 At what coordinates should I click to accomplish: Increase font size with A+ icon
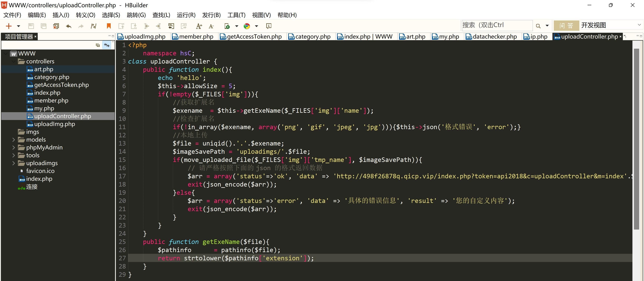click(199, 26)
